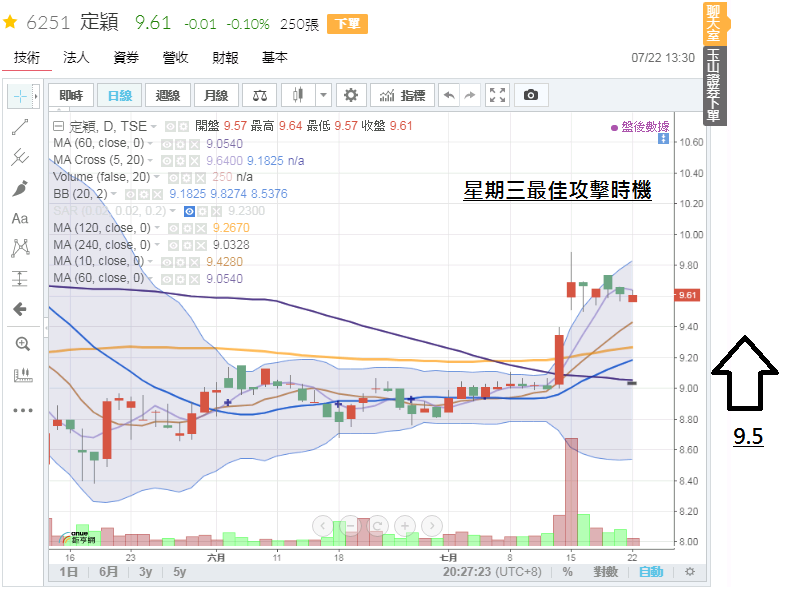Click the orange 下單 order button
The image size is (805, 600).
click(348, 24)
